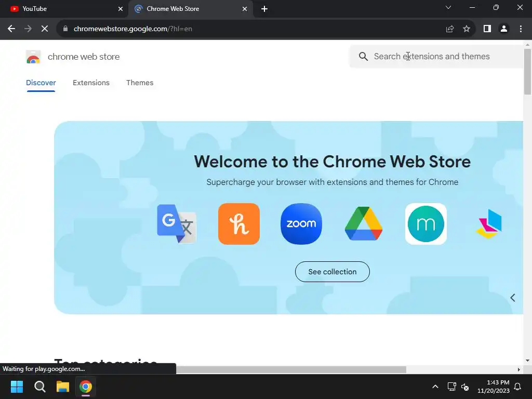This screenshot has height=399, width=532.
Task: Expand the tab search dropdown arrow
Action: [448, 7]
